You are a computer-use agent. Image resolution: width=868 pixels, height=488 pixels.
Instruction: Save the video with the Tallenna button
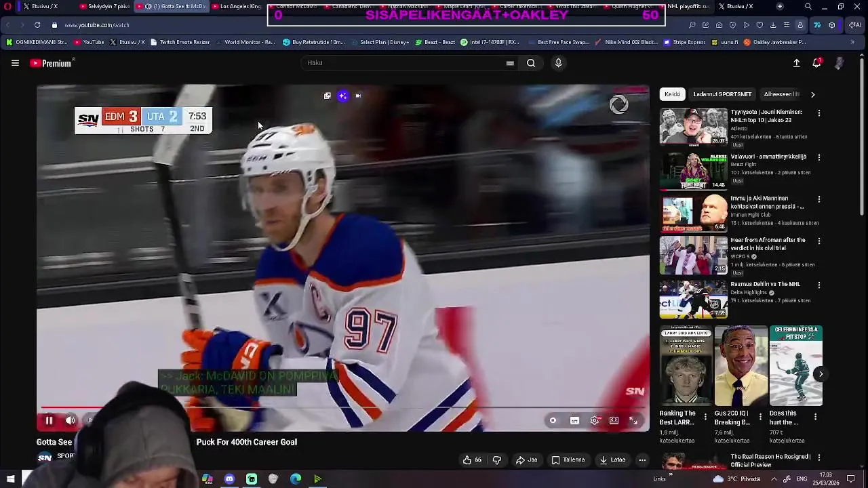pyautogui.click(x=568, y=460)
